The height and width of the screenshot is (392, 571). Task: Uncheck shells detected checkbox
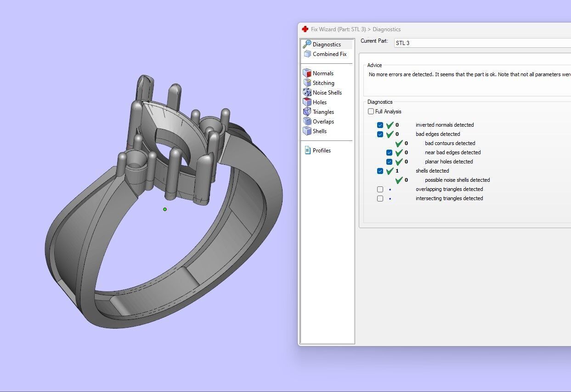(x=380, y=171)
